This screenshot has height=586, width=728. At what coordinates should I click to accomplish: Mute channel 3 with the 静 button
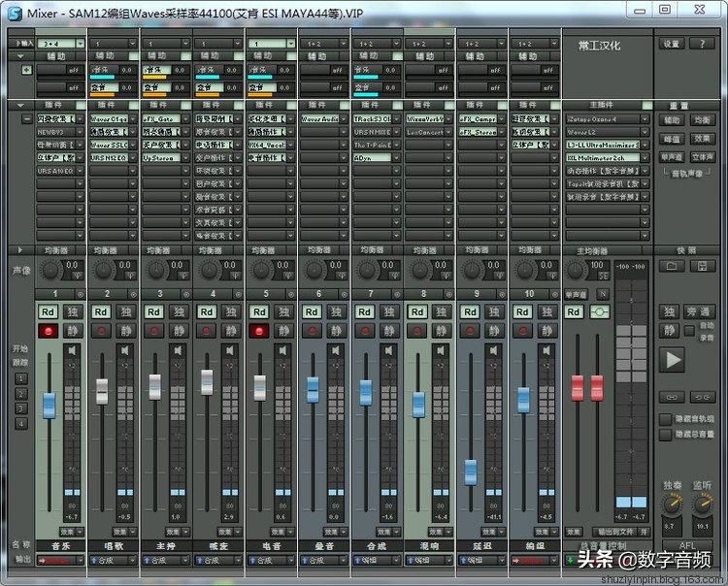click(x=179, y=331)
